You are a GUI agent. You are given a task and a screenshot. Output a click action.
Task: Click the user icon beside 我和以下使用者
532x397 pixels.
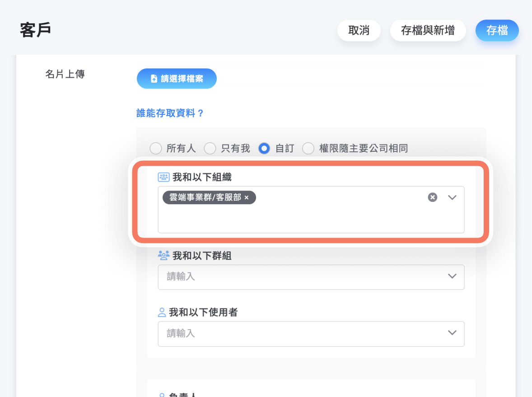(x=162, y=312)
